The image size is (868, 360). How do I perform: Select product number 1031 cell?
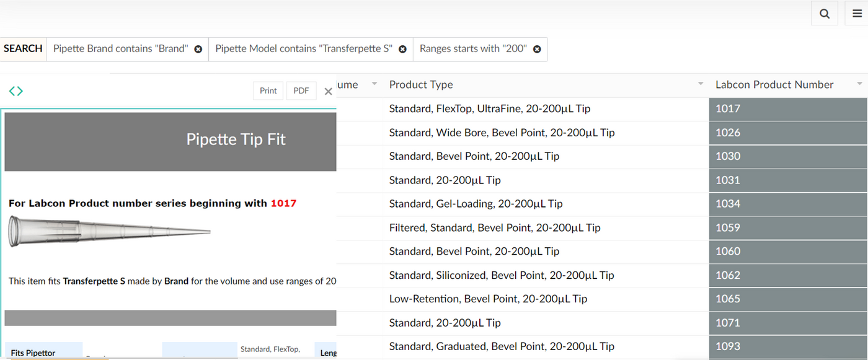click(x=788, y=180)
